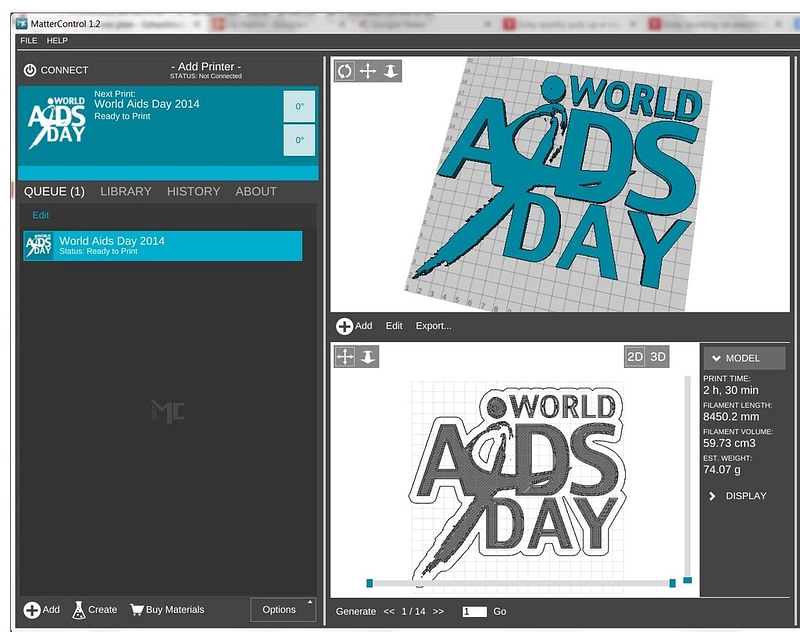Select pan tool in 3D model view
The image size is (800, 632).
tap(367, 71)
